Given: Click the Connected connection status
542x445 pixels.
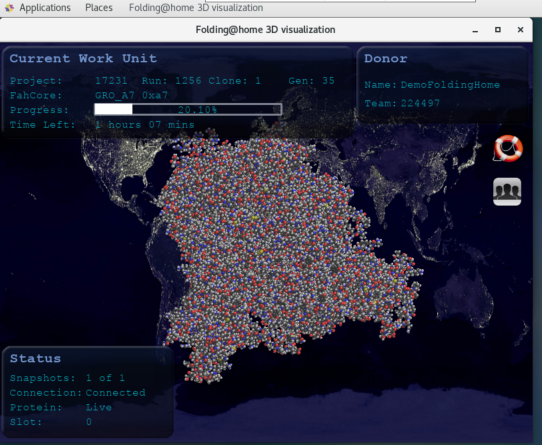Looking at the screenshot, I should pyautogui.click(x=115, y=393).
